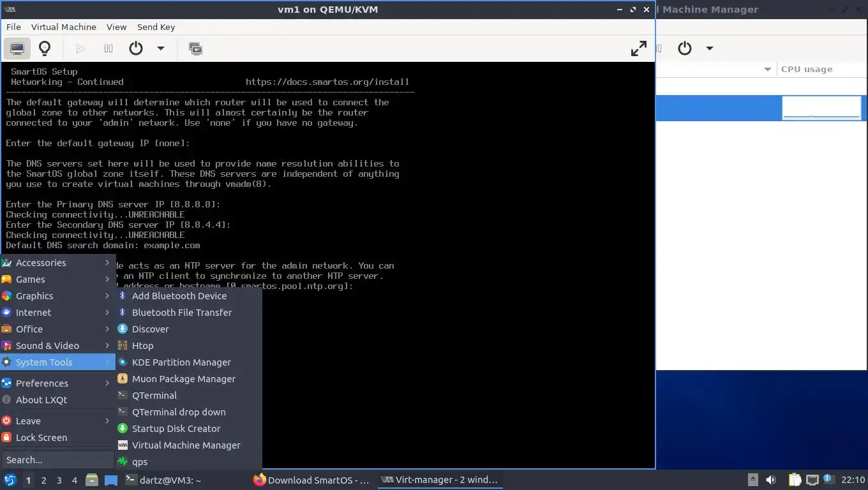The height and width of the screenshot is (490, 868).
Task: Switch to Download SmartOS Firefox task
Action: click(311, 480)
